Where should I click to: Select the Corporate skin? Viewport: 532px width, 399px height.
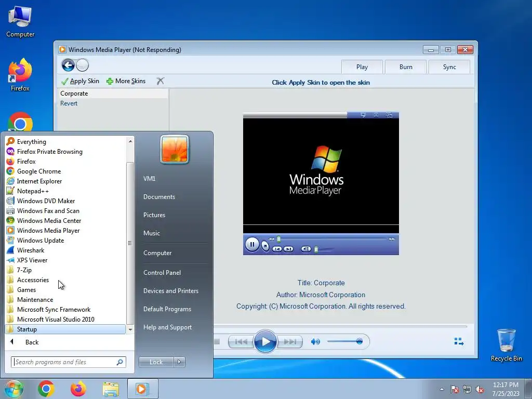coord(113,94)
